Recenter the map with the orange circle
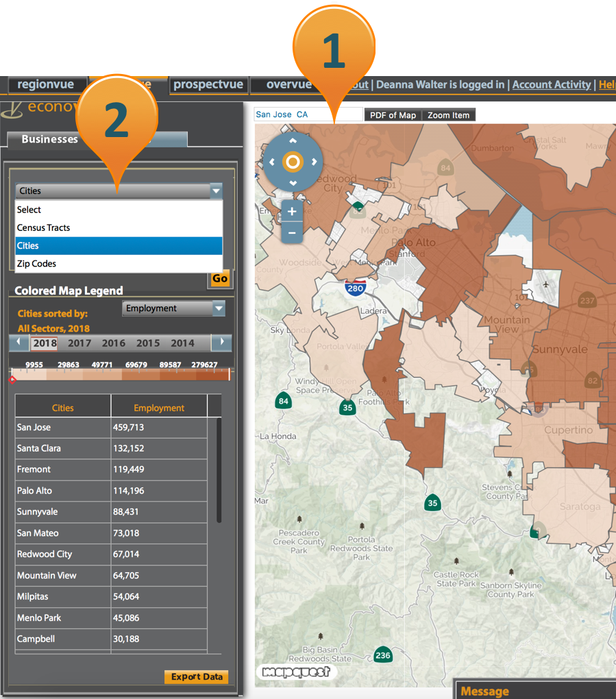The image size is (616, 699). click(x=293, y=162)
